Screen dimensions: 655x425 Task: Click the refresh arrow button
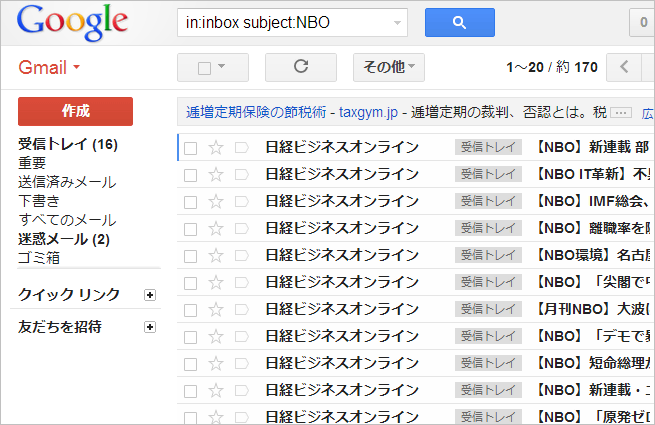(x=301, y=67)
